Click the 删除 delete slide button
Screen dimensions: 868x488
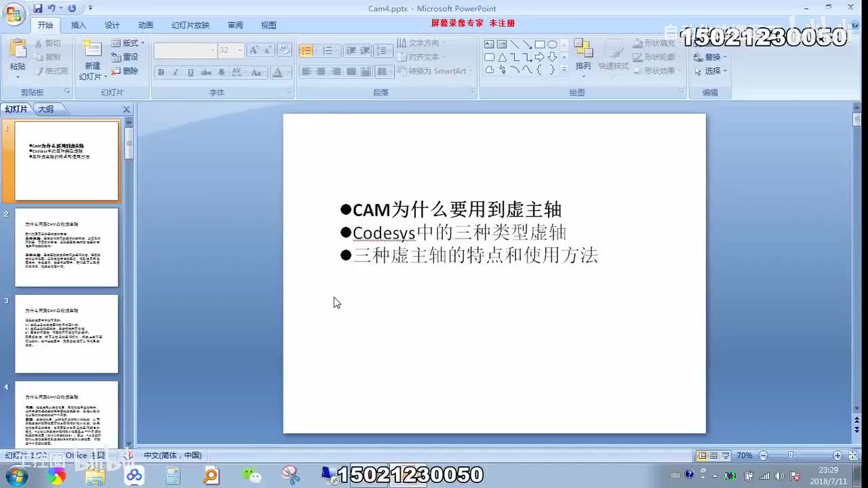point(125,70)
